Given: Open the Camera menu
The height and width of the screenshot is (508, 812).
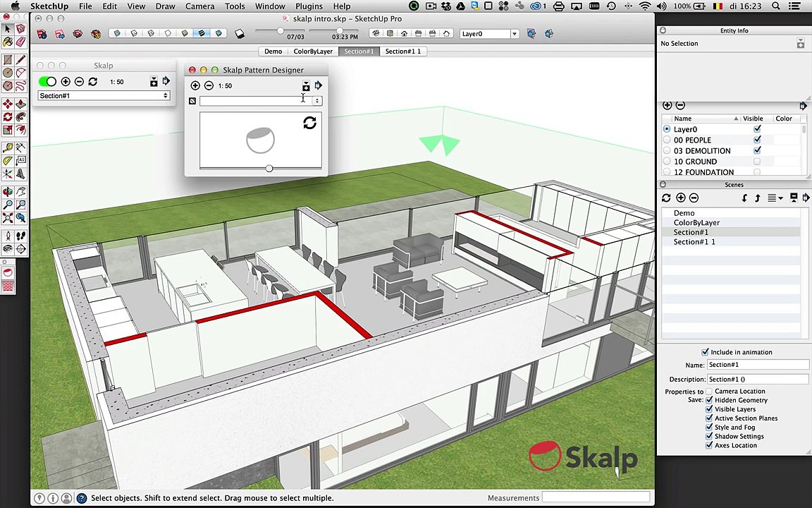Looking at the screenshot, I should pos(200,6).
